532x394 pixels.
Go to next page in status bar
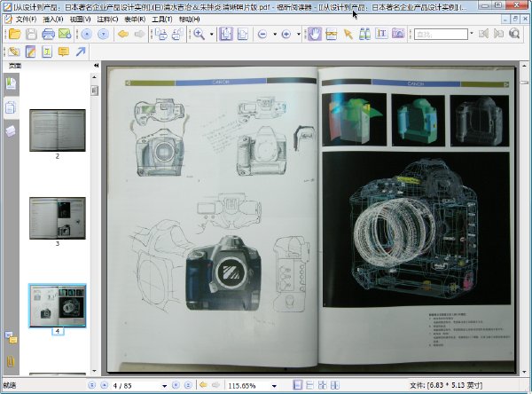(176, 385)
